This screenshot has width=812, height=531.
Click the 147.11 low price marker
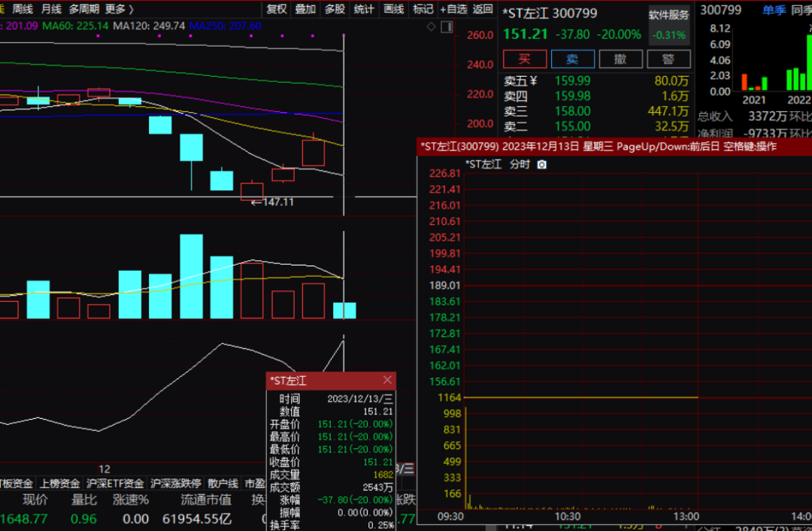[x=273, y=202]
